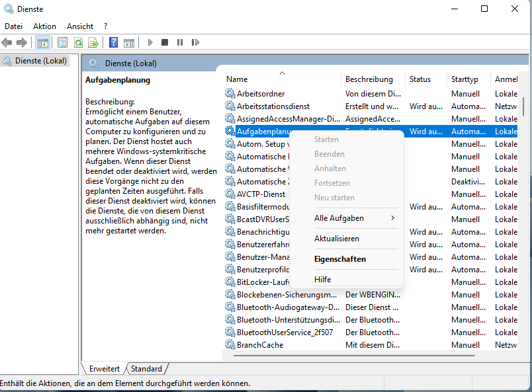This screenshot has width=532, height=392.
Task: Sort services by the Name column header
Action: 237,79
